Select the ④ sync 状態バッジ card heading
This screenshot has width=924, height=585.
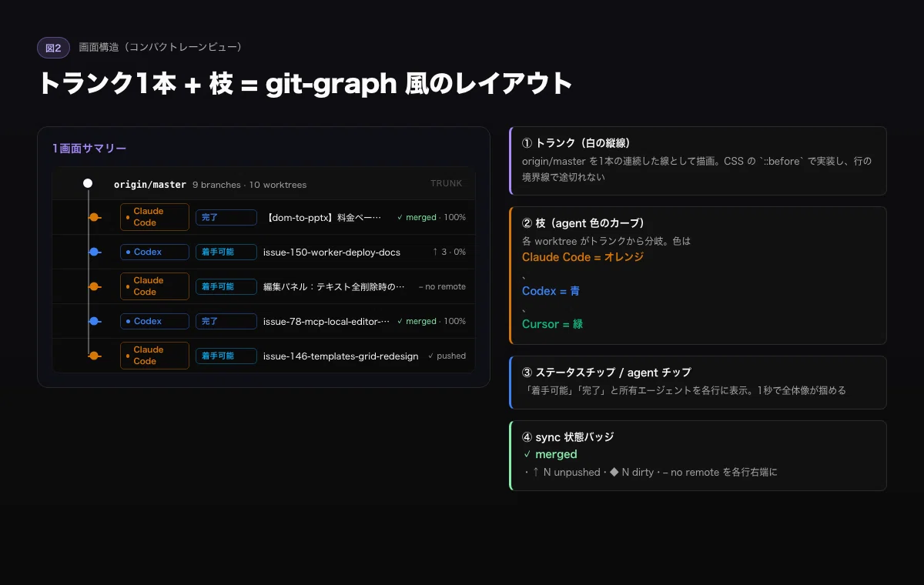pyautogui.click(x=567, y=436)
